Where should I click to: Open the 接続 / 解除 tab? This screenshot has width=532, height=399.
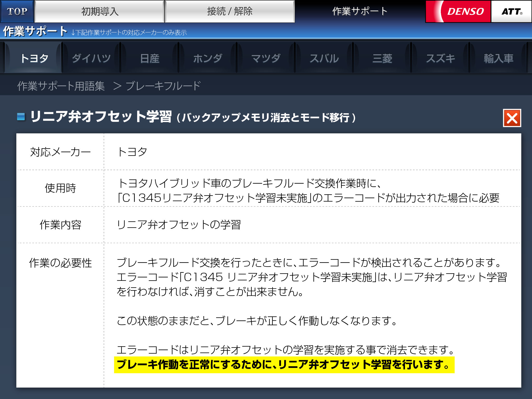230,11
